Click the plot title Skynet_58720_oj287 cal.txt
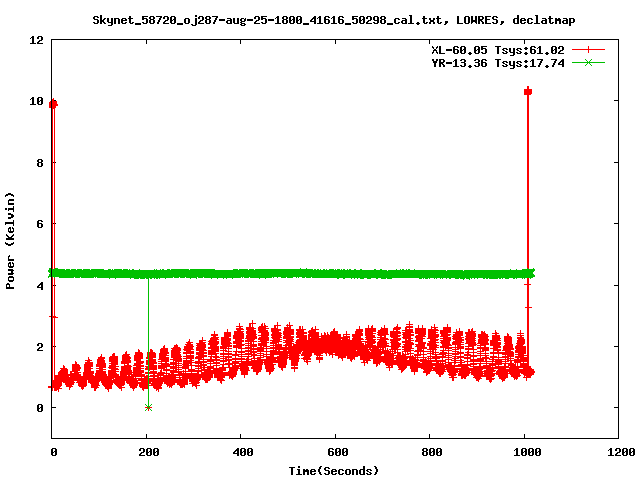Screen dimensions: 640x480 [333, 20]
